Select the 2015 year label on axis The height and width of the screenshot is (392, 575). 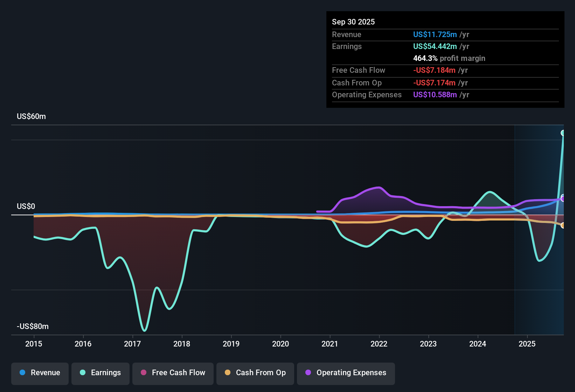(x=33, y=344)
